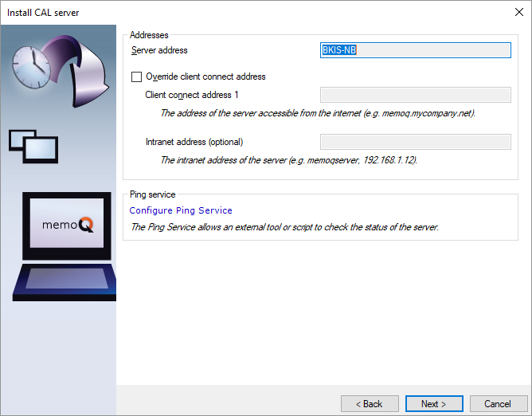Image resolution: width=532 pixels, height=416 pixels.
Task: Click the Client connect address 1 field
Action: (x=415, y=95)
